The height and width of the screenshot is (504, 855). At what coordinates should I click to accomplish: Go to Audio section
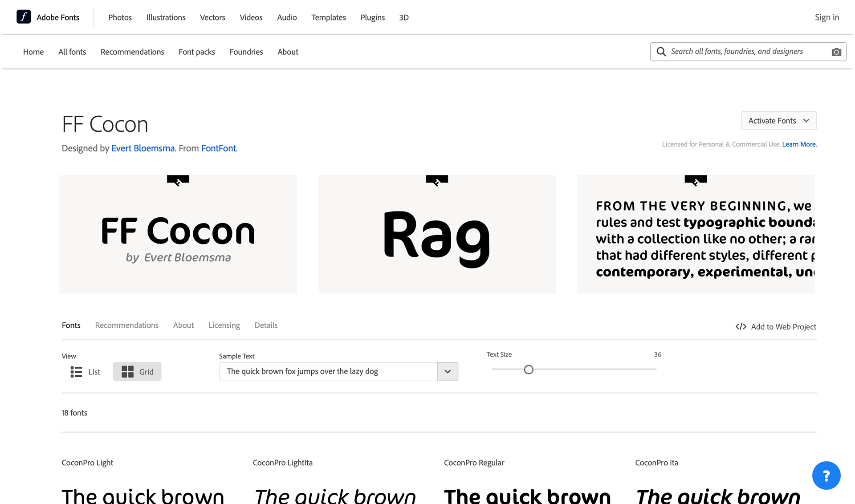[x=287, y=17]
